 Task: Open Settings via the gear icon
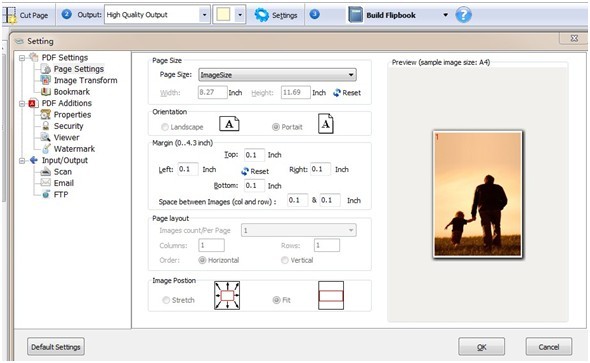[261, 15]
